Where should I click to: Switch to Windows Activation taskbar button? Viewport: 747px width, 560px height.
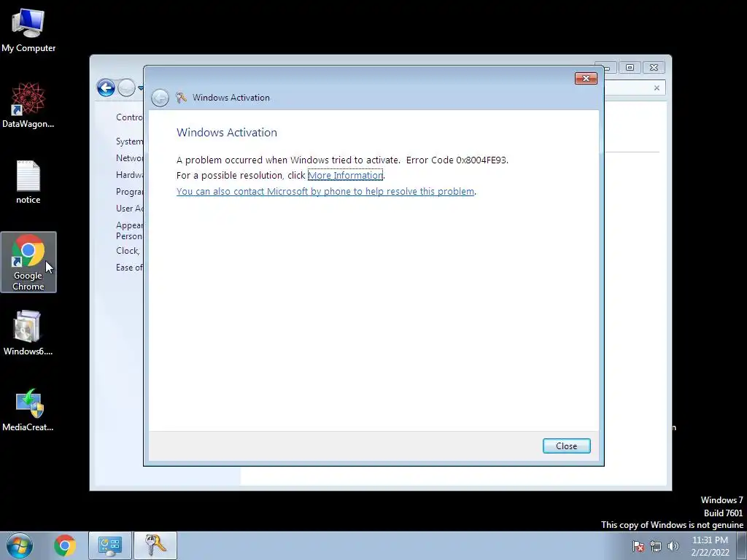click(x=155, y=545)
